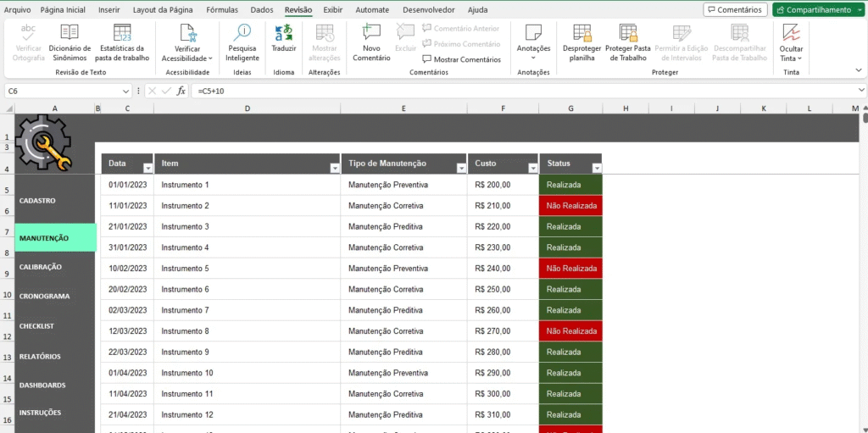Open the Data column filter dropdown

coord(147,168)
